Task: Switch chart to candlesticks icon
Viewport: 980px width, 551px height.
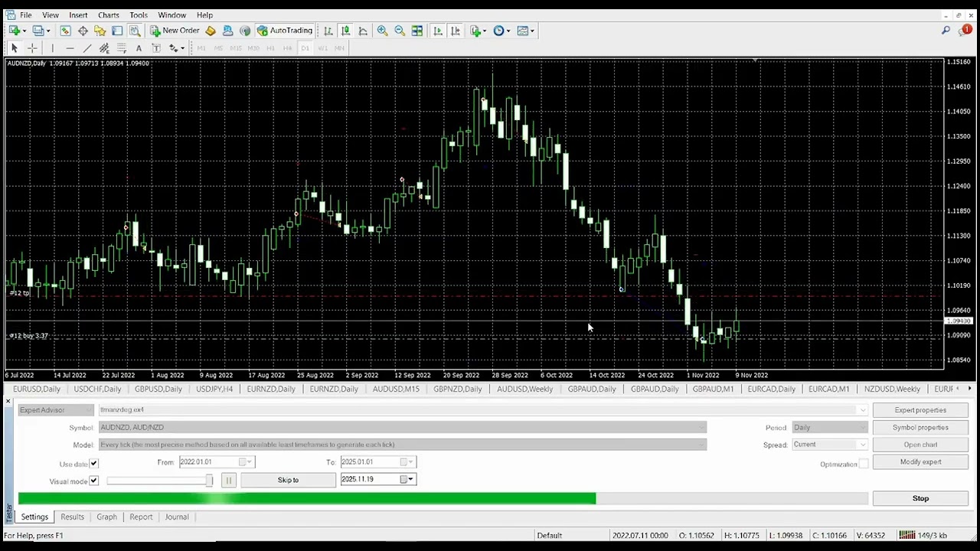Action: pyautogui.click(x=345, y=31)
